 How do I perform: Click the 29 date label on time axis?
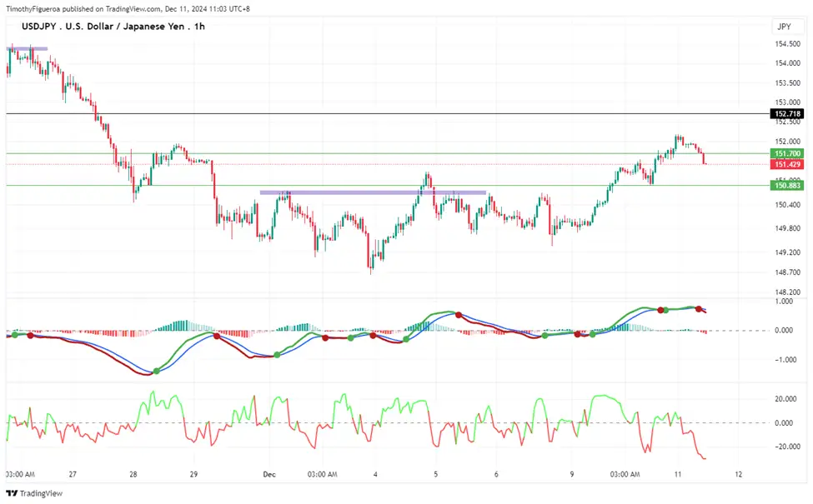[193, 474]
